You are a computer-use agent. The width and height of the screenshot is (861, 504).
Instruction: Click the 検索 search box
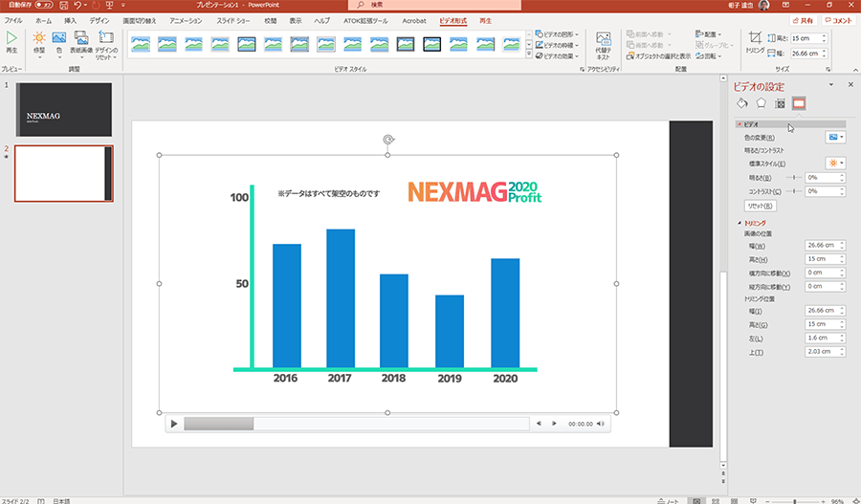(x=434, y=5)
